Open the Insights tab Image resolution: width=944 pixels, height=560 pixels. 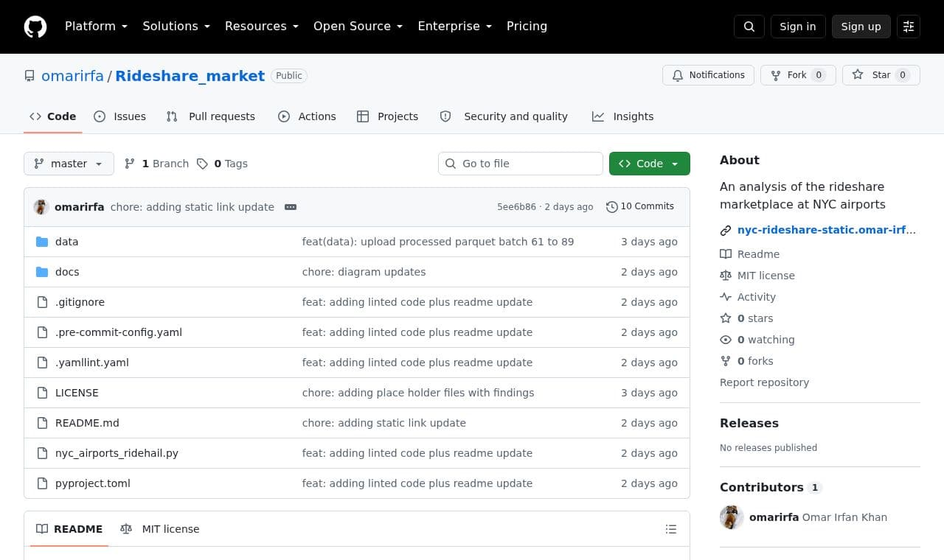coord(623,116)
